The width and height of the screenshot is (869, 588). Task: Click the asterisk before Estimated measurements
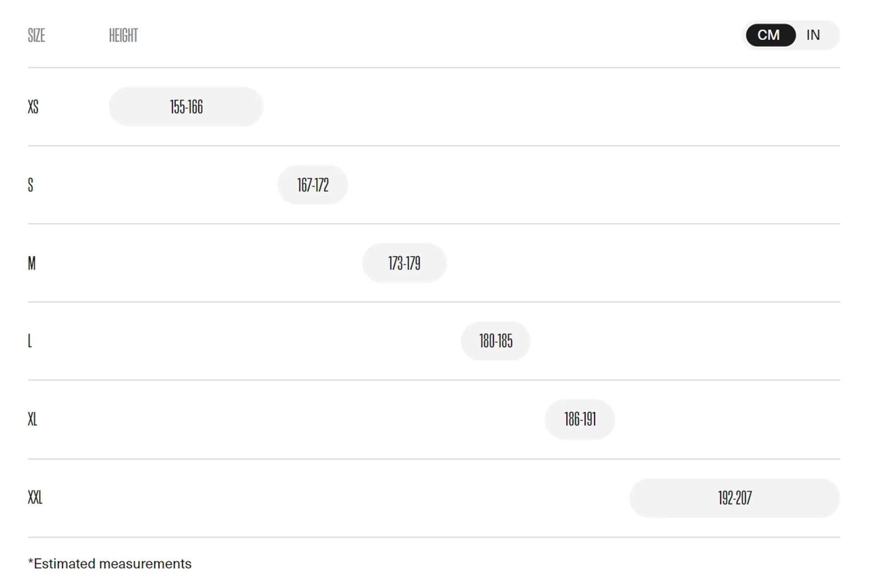[30, 562]
